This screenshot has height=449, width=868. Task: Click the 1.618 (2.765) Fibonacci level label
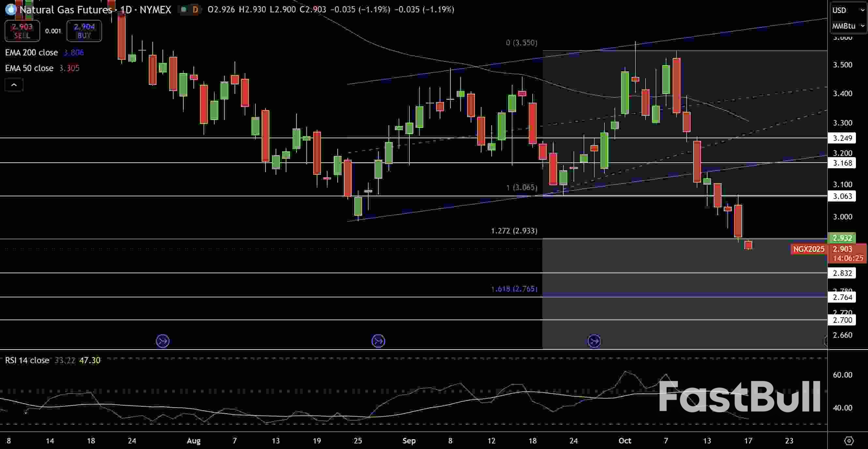click(514, 289)
